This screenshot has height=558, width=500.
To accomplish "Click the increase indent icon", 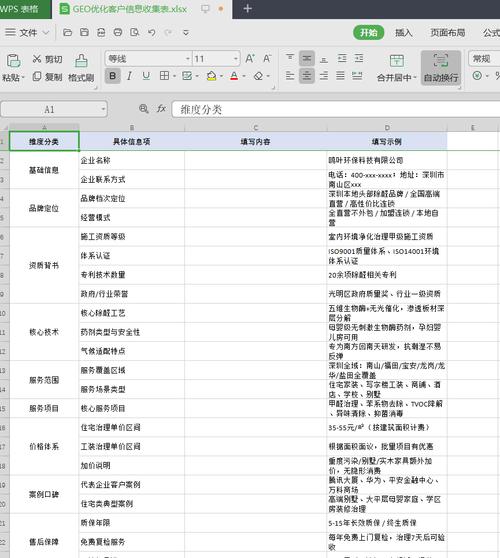I will pyautogui.click(x=359, y=58).
